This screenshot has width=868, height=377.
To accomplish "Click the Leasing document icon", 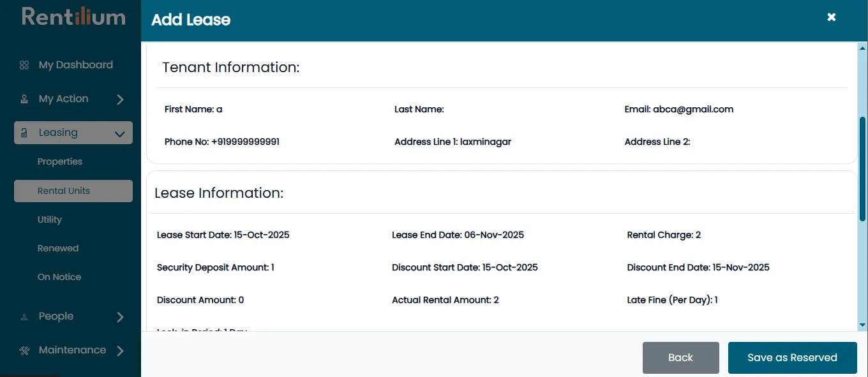I will (24, 133).
